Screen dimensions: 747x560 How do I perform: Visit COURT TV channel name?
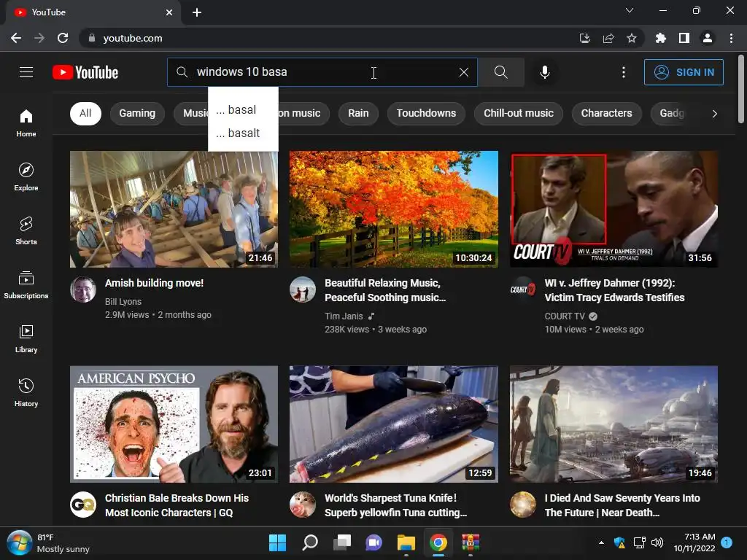tap(565, 316)
